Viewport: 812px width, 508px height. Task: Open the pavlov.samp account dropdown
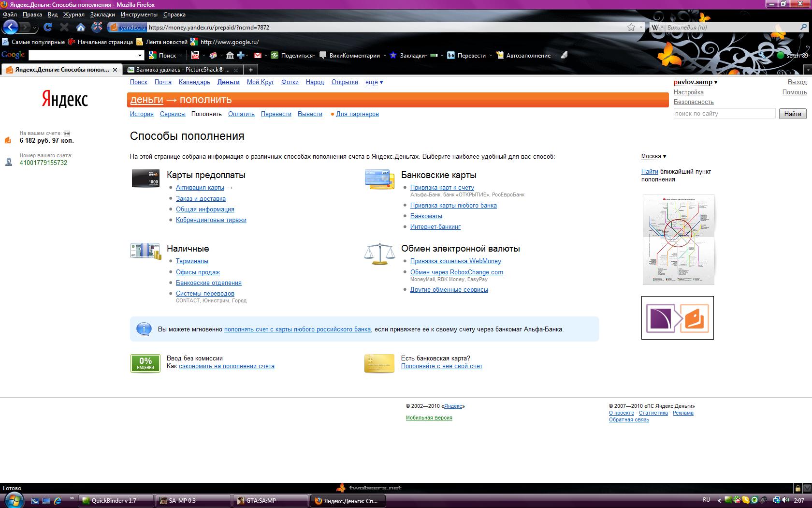pyautogui.click(x=696, y=82)
